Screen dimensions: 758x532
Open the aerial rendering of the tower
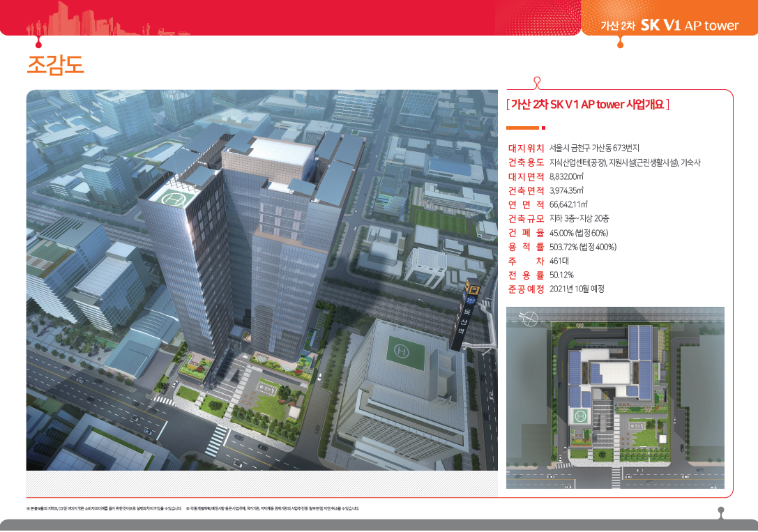click(x=261, y=280)
